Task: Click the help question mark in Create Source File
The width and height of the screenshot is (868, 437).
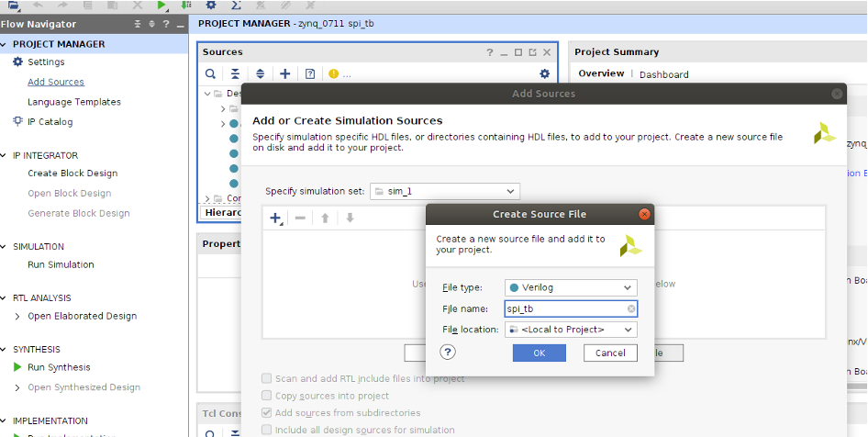Action: tap(448, 353)
